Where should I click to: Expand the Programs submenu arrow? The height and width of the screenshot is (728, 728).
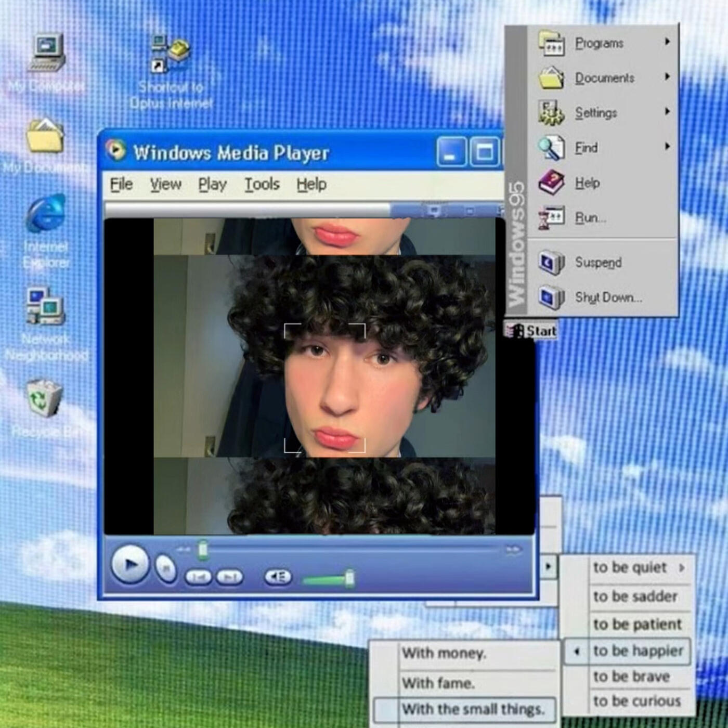click(667, 42)
